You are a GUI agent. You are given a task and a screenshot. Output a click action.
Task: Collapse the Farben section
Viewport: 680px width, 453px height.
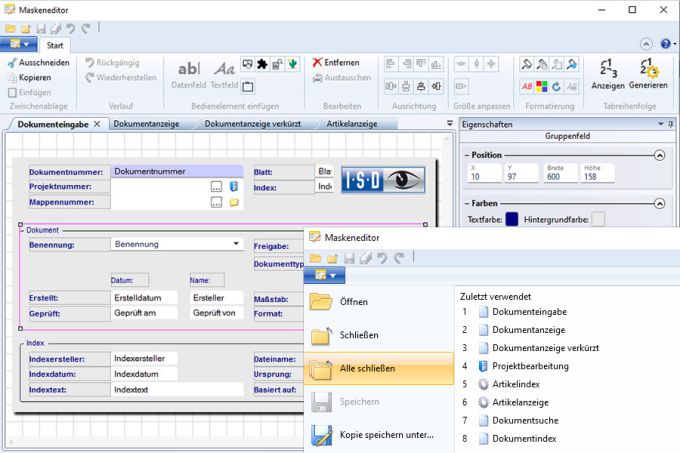coord(659,203)
